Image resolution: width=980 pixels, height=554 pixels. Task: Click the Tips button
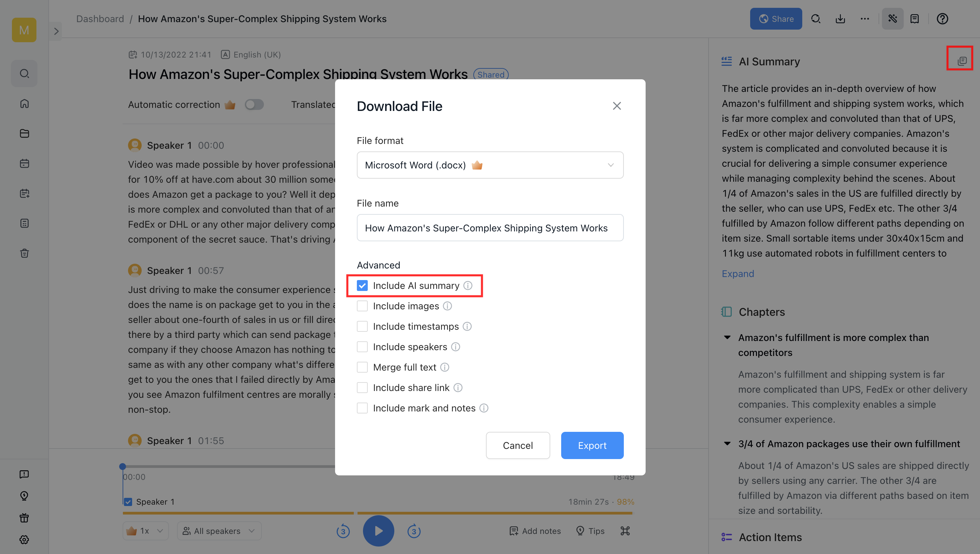(x=590, y=531)
